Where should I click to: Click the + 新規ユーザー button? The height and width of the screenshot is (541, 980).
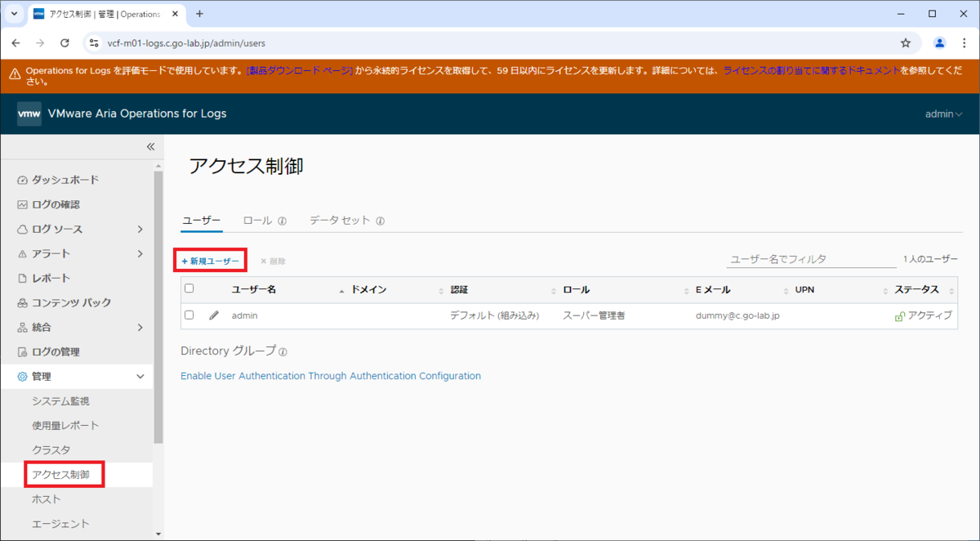(210, 261)
